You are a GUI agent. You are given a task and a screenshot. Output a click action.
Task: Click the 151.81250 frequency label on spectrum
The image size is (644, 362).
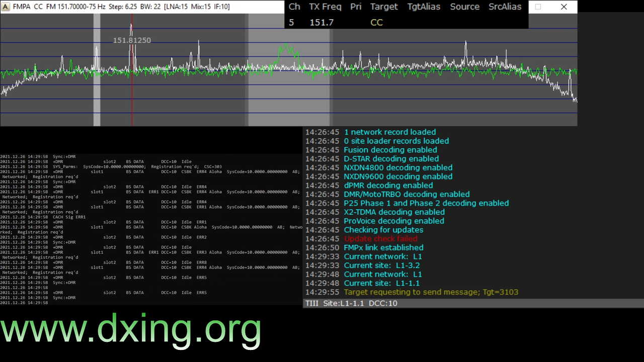132,40
